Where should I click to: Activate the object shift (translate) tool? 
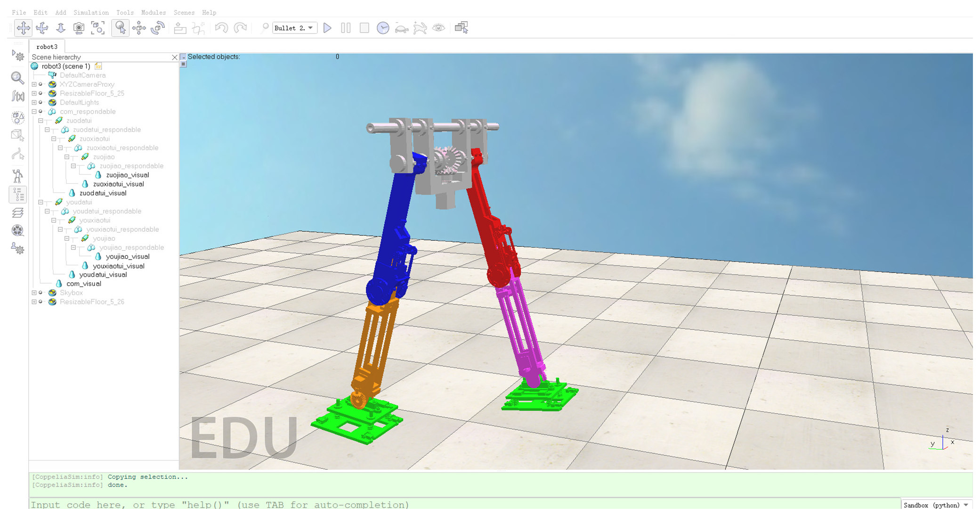(139, 28)
